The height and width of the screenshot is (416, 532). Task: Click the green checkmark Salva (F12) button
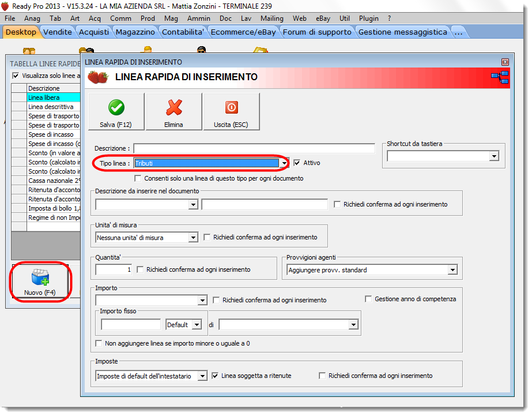[x=116, y=111]
